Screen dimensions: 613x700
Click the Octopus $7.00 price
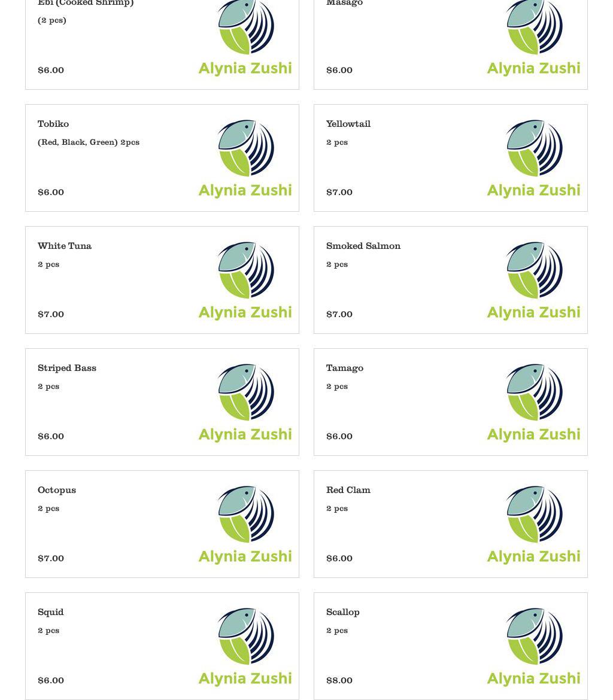click(x=51, y=558)
